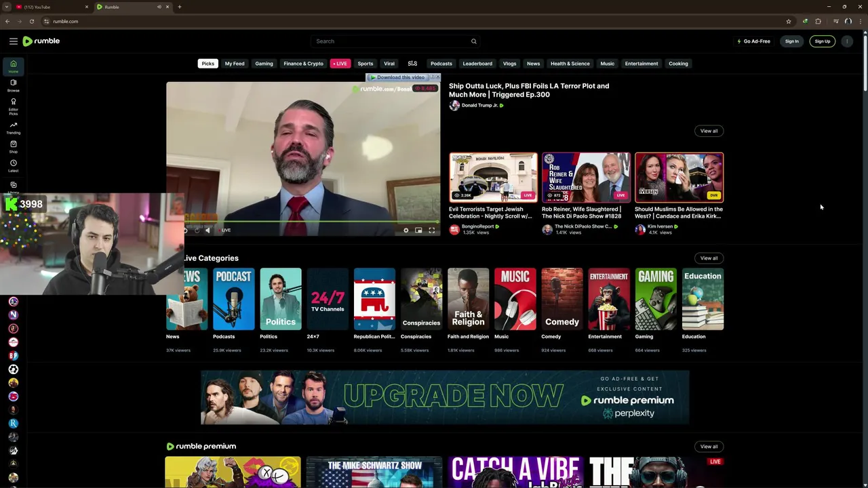This screenshot has height=488, width=868.
Task: Select the Leaderboard tab
Action: click(x=477, y=64)
